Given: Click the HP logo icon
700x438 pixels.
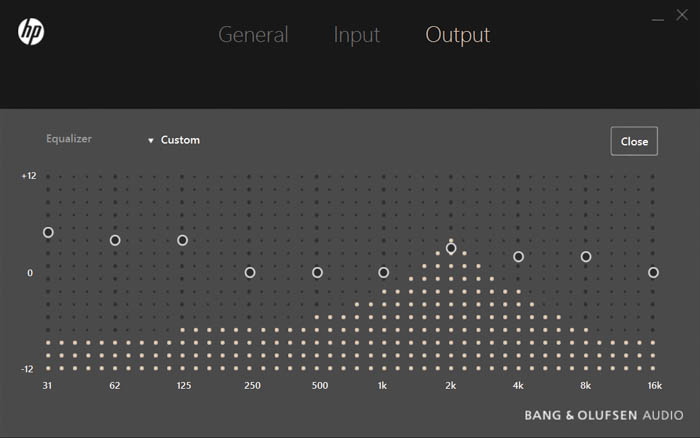Looking at the screenshot, I should coord(31,32).
